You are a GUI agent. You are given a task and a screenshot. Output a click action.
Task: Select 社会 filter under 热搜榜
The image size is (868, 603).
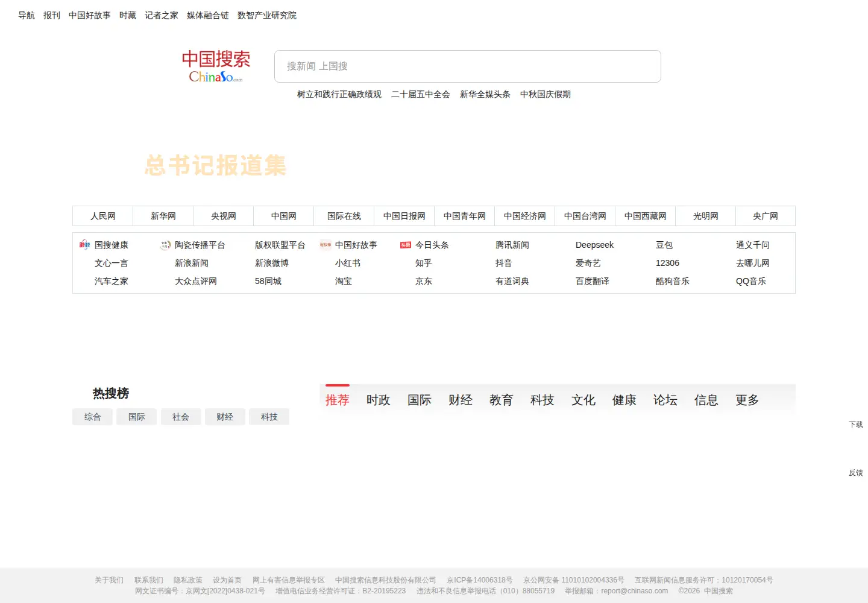tap(181, 417)
